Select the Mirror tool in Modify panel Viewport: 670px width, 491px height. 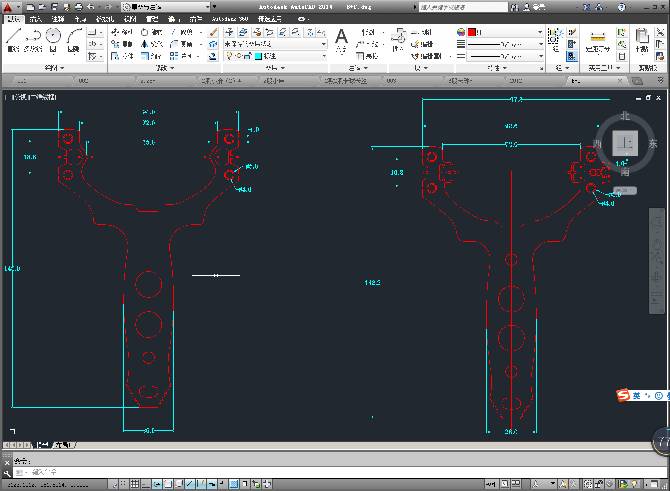[151, 44]
